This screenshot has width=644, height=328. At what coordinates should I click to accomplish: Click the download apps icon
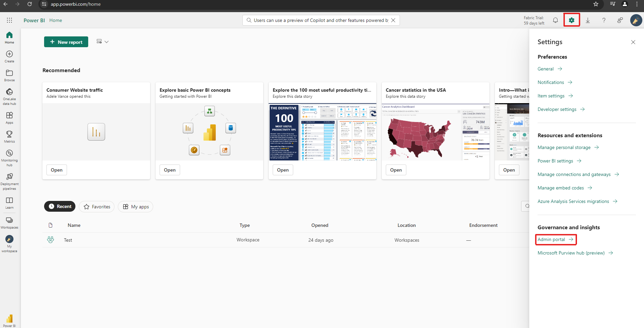pyautogui.click(x=588, y=20)
